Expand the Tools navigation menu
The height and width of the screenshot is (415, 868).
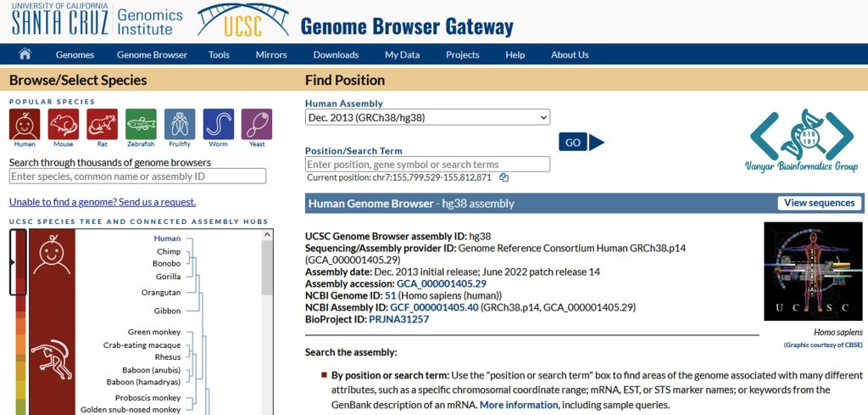(219, 55)
